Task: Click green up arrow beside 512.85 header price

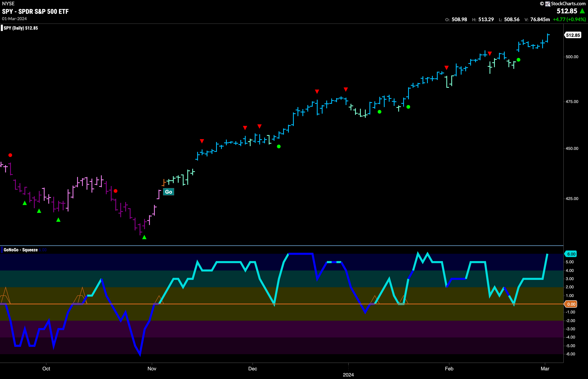Action: coord(582,11)
